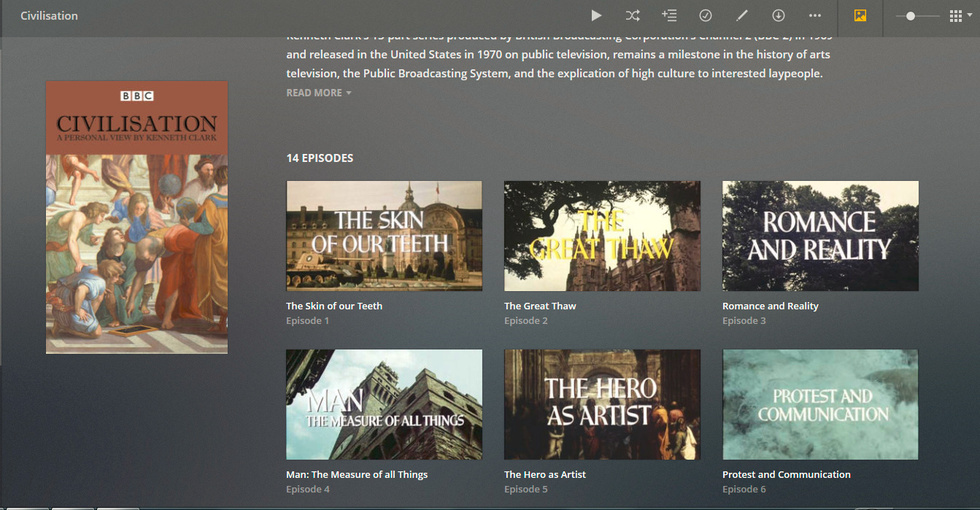Click 'Protest and Communication' title link

[x=786, y=474]
